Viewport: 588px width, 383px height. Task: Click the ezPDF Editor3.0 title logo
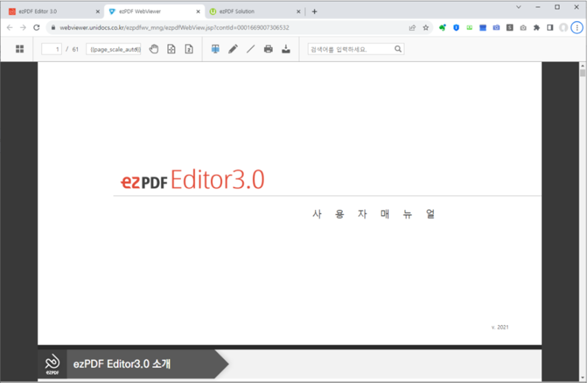(x=192, y=180)
